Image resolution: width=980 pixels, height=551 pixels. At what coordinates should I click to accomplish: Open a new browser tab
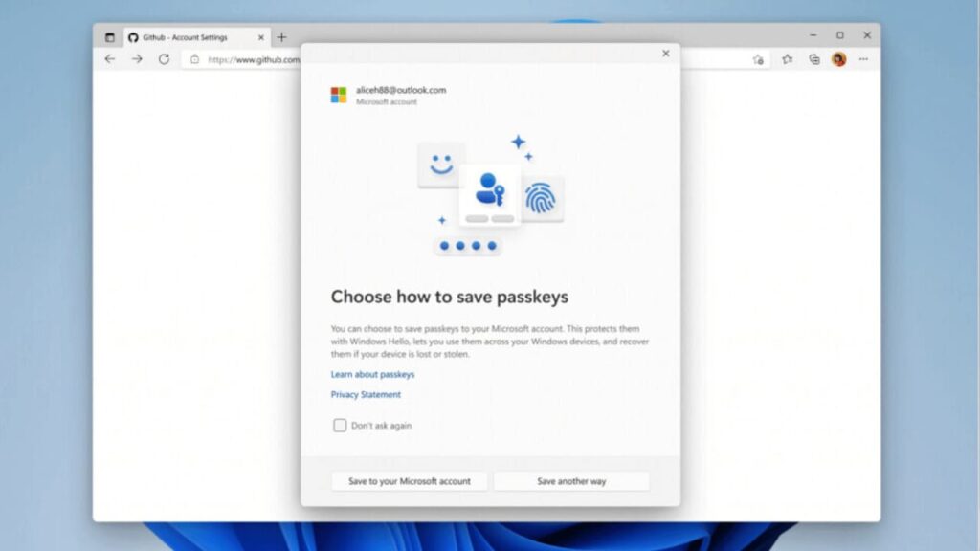(x=281, y=36)
